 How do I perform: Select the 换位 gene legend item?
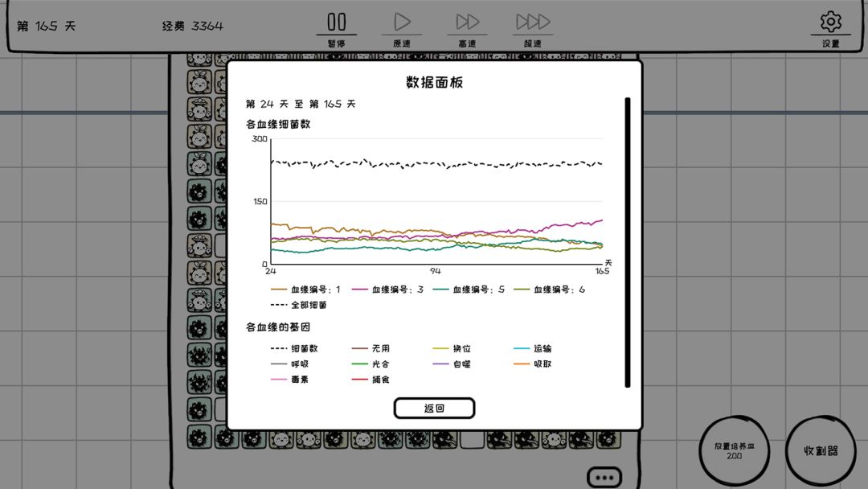(452, 348)
